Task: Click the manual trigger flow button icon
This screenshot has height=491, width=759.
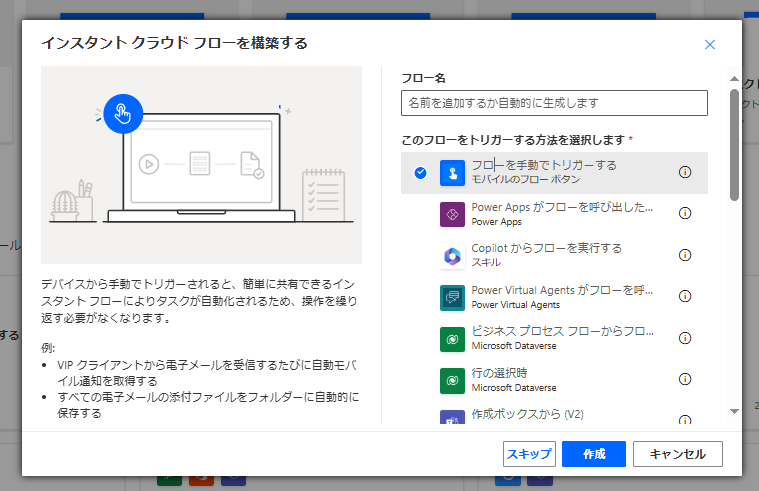Action: (x=452, y=173)
